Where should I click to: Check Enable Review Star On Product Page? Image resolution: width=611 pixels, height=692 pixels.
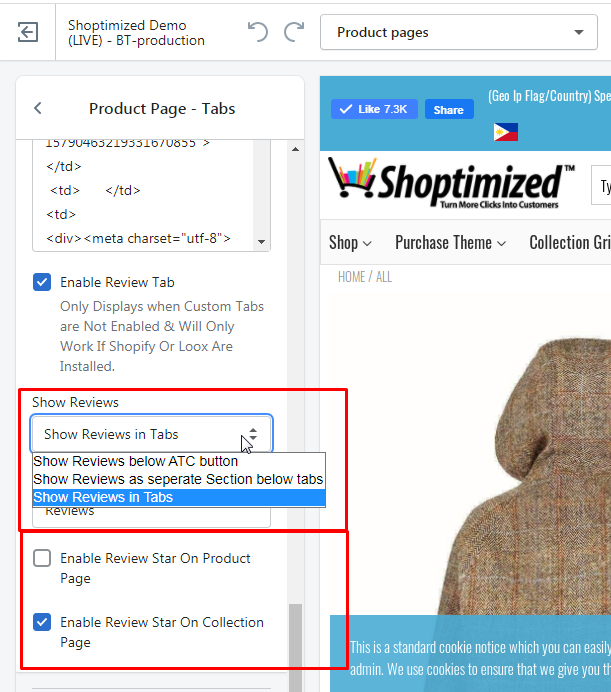pyautogui.click(x=42, y=558)
